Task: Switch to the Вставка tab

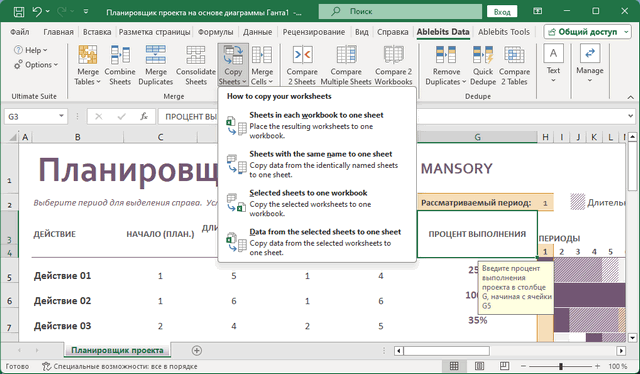Action: 97,32
